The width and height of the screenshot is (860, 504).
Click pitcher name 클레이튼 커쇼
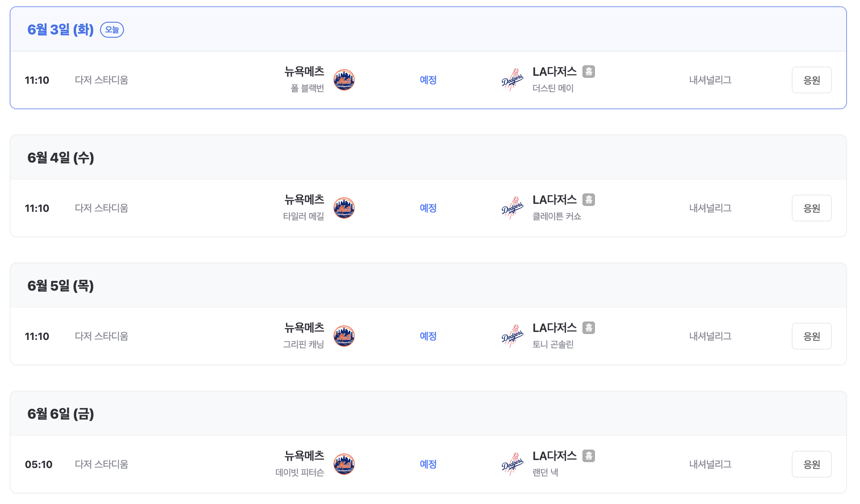point(556,216)
